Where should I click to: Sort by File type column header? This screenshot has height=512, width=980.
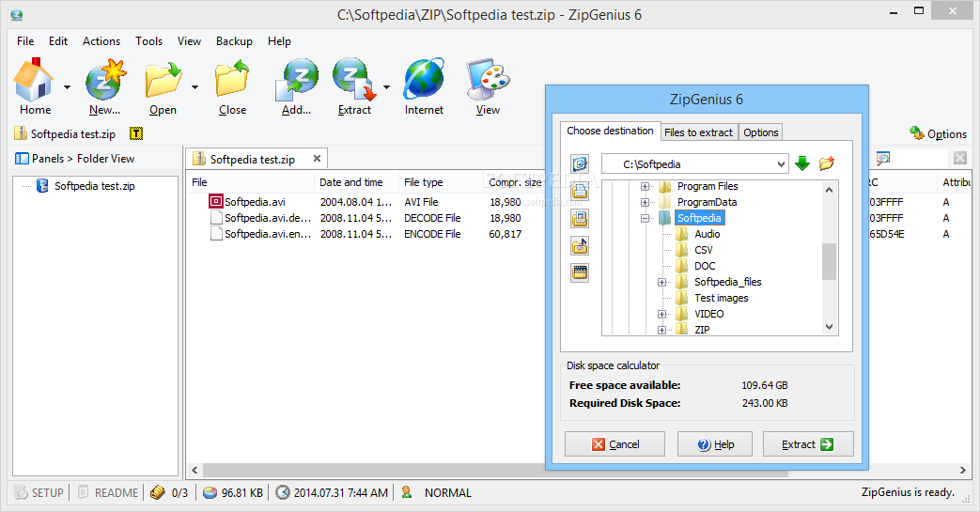pyautogui.click(x=441, y=182)
